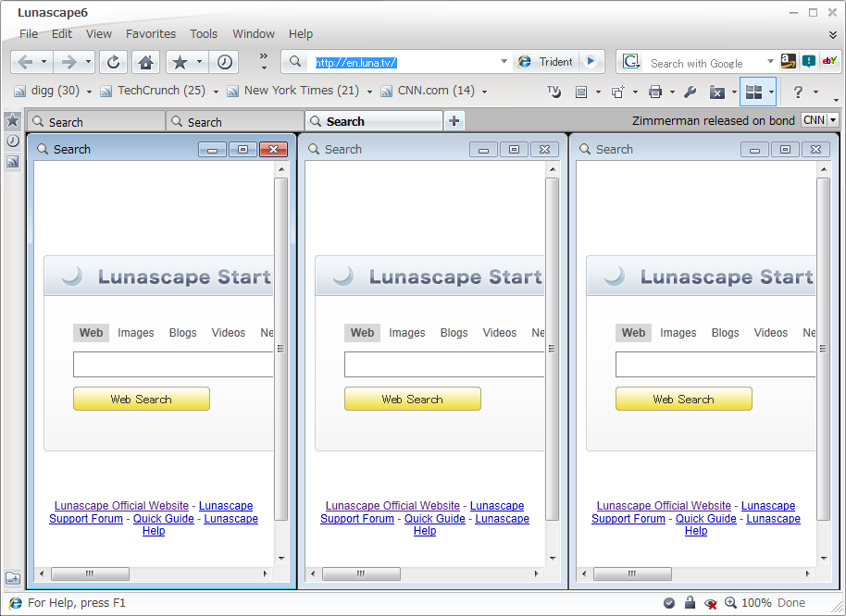Screen dimensions: 846x616
Task: Open the Window menu
Action: point(254,34)
